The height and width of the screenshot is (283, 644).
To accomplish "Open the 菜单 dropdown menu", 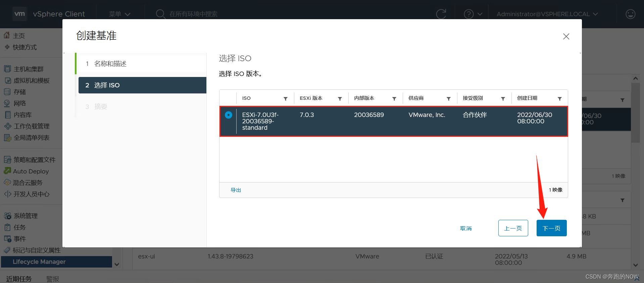I will pos(119,14).
